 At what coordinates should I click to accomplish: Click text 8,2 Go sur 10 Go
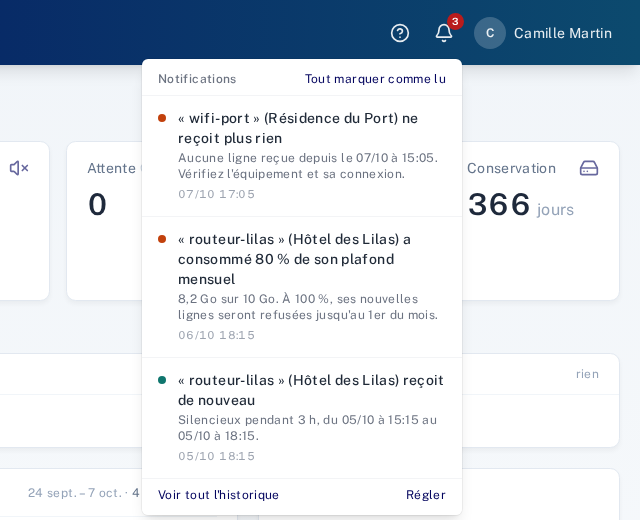[227, 299]
